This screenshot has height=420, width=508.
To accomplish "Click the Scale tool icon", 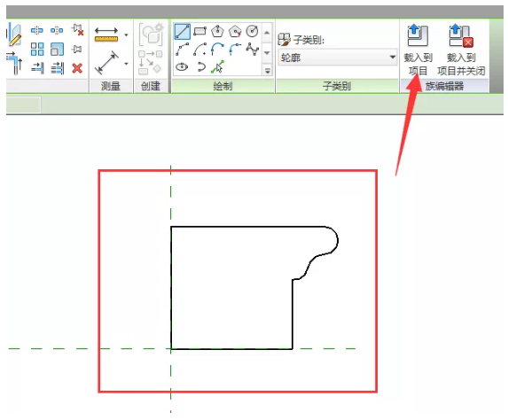I will 57,50.
